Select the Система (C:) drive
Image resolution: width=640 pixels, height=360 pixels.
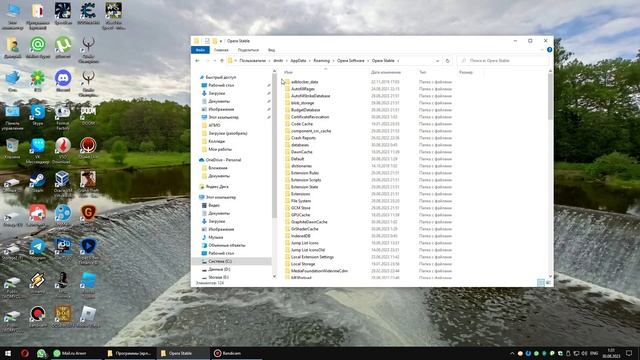220,261
